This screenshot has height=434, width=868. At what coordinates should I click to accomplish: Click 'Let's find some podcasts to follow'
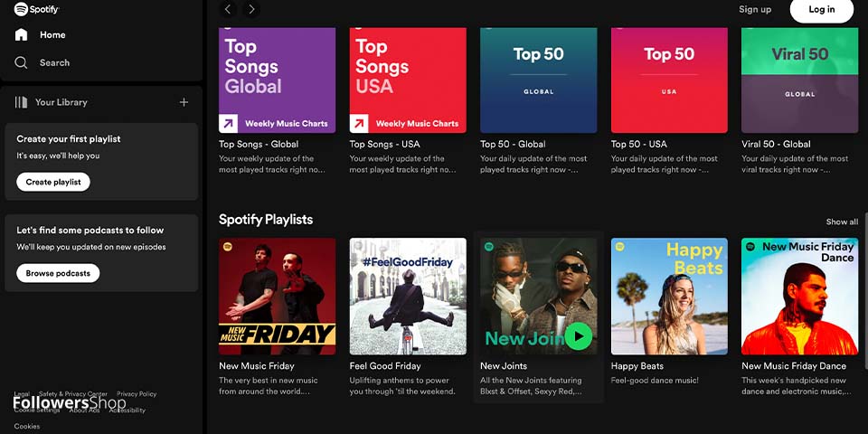point(90,231)
